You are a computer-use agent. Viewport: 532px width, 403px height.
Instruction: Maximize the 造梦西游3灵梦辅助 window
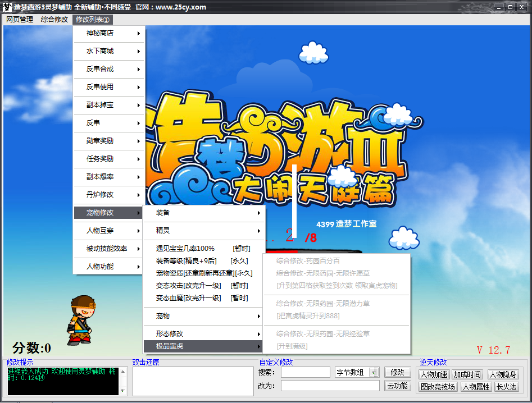pyautogui.click(x=510, y=7)
